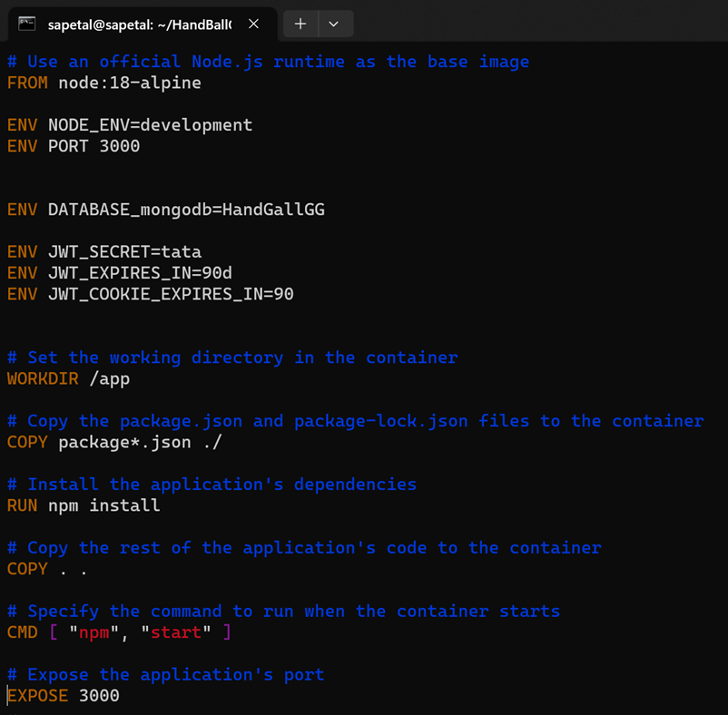
Task: Click the red "npm" string in CMD
Action: click(93, 632)
